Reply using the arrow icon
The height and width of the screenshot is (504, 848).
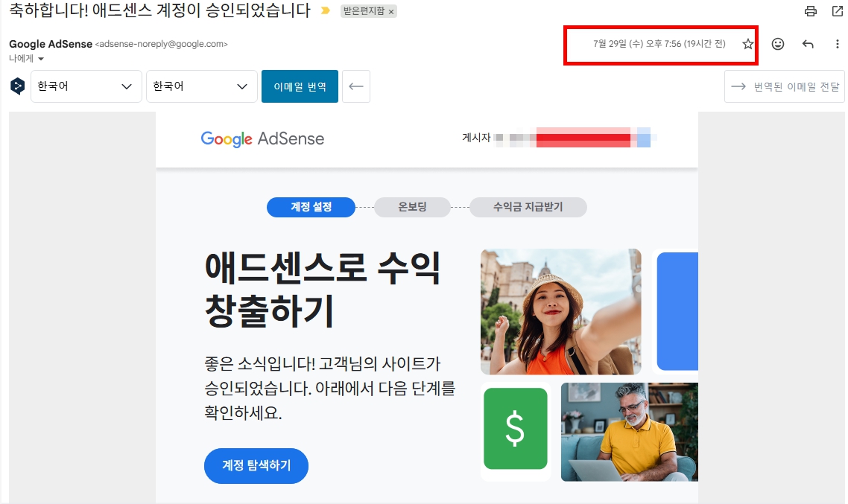pyautogui.click(x=808, y=44)
